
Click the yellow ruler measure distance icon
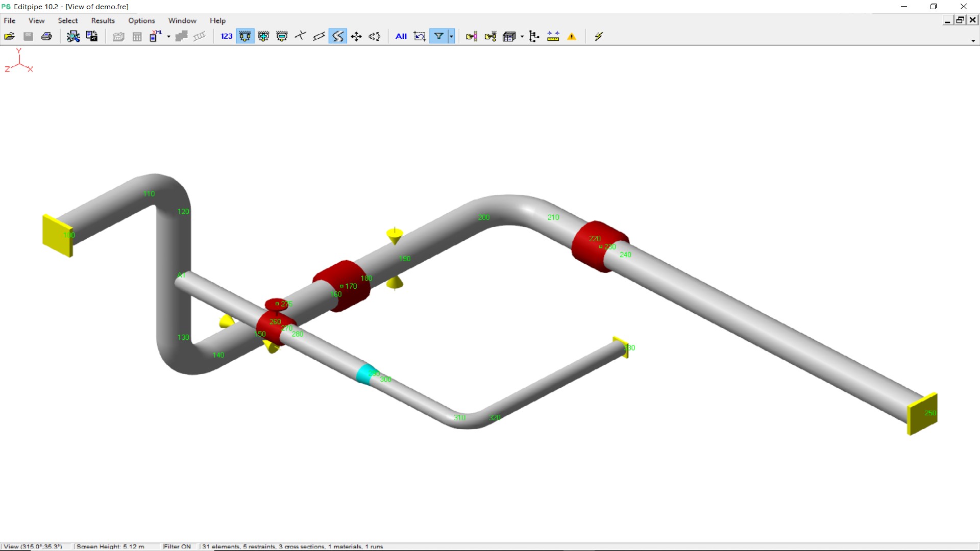pos(553,36)
